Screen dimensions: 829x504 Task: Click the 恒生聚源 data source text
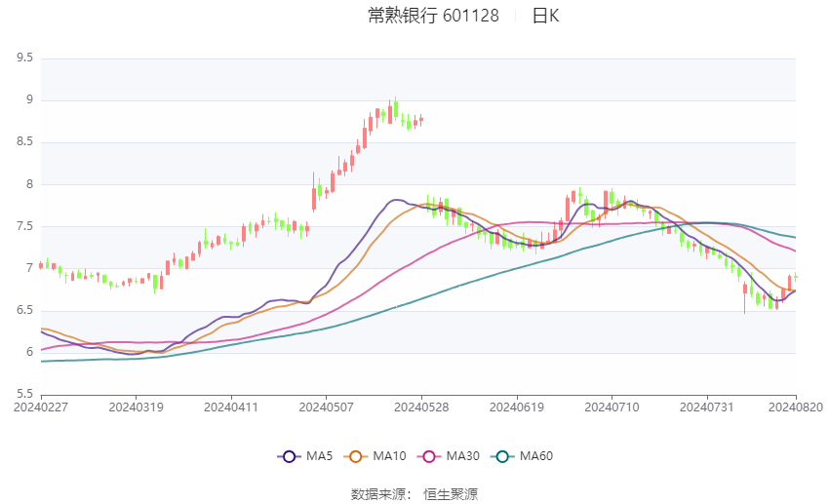click(451, 494)
